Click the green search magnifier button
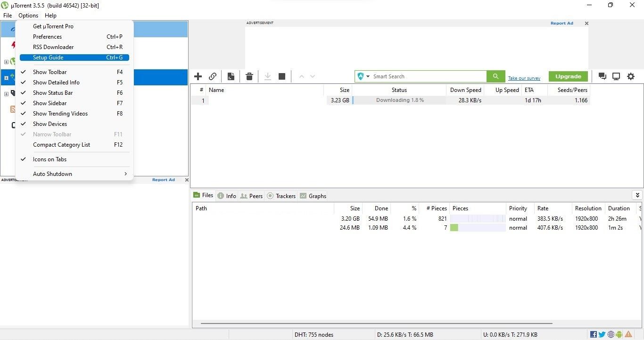644x340 pixels. click(495, 76)
